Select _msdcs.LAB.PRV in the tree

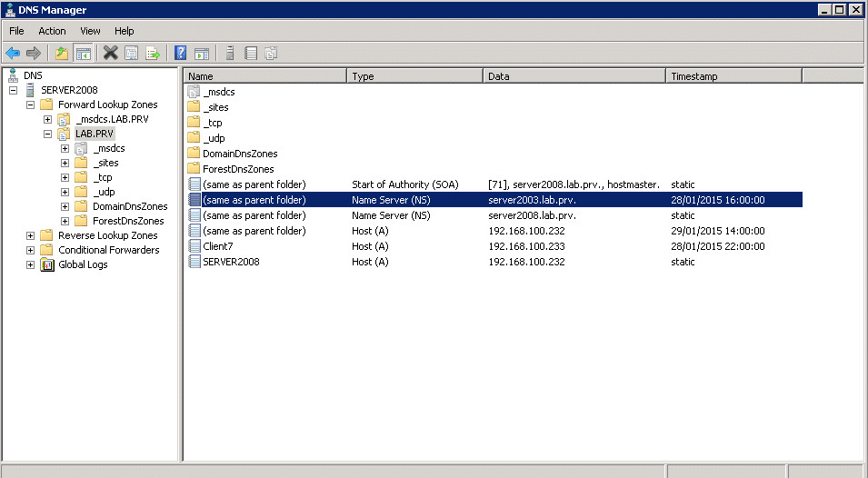click(113, 120)
